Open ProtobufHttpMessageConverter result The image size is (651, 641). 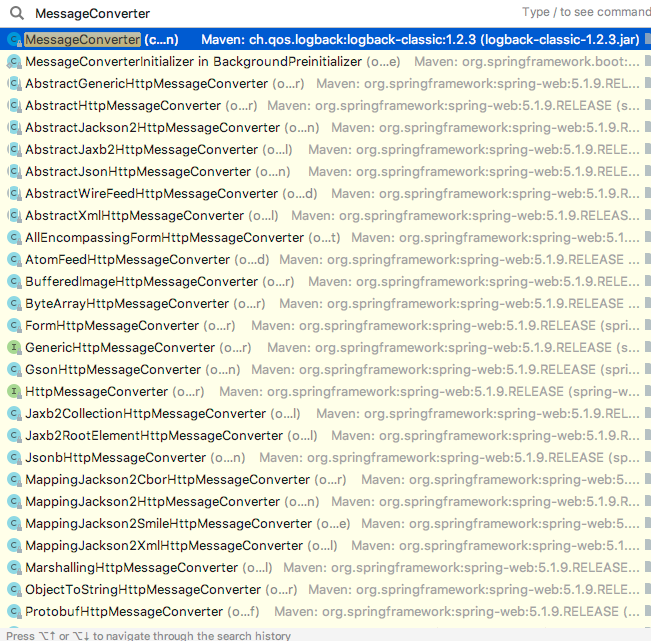tap(326, 612)
